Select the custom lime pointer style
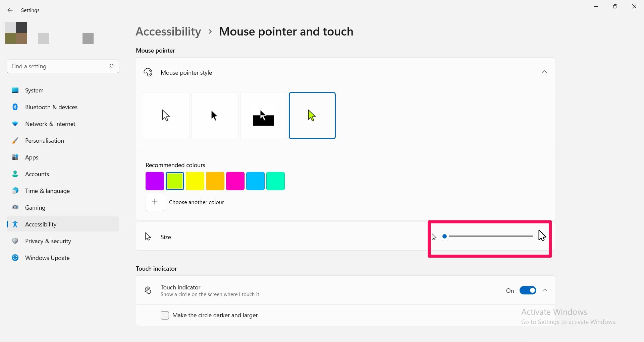 pos(312,116)
